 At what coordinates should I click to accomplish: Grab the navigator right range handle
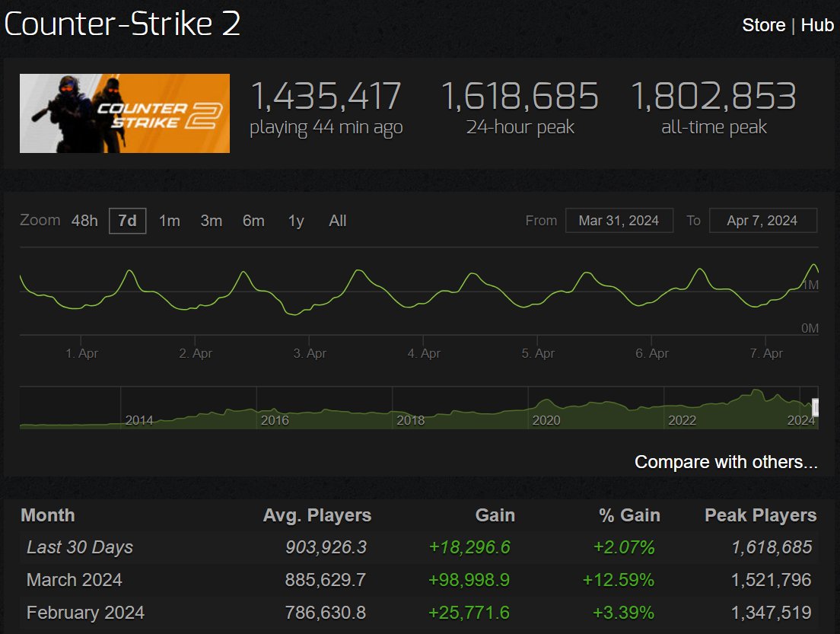tap(816, 408)
